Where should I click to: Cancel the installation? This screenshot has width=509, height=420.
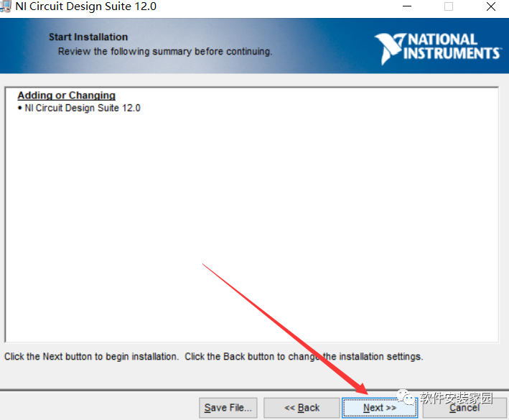(464, 408)
